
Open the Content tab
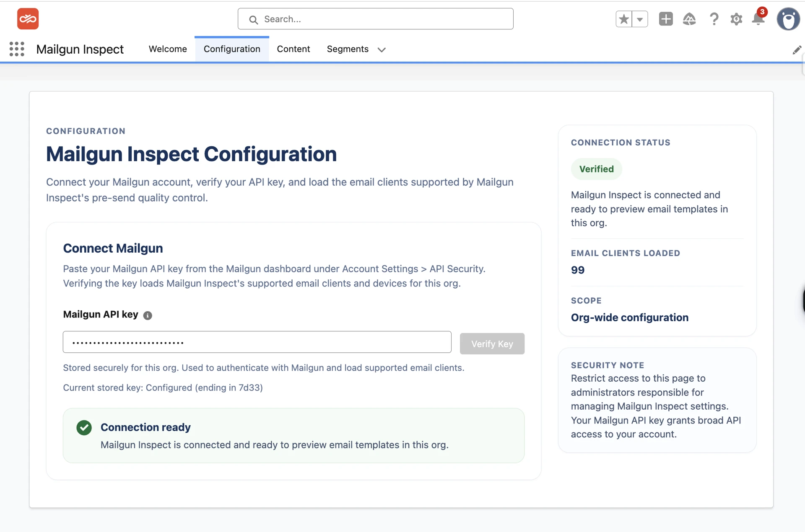[x=293, y=49]
